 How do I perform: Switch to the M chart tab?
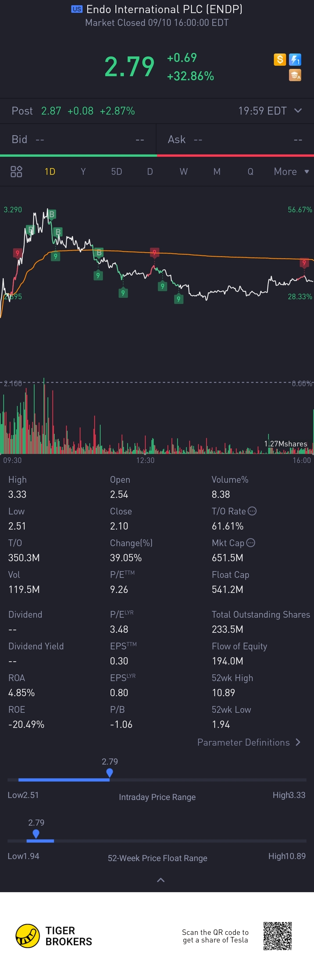point(217,172)
